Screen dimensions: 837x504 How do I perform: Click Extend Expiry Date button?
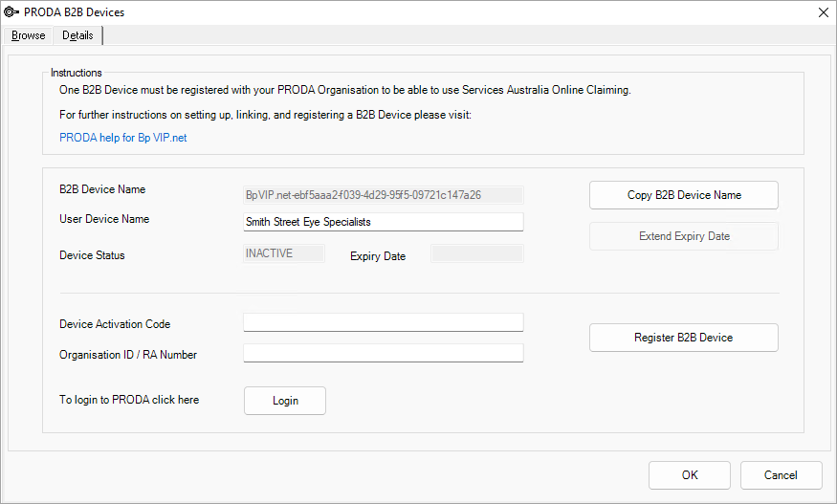[x=684, y=236]
